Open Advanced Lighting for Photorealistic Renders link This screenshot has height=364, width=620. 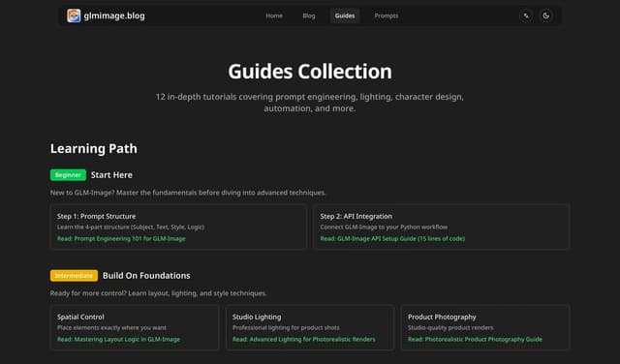click(304, 340)
